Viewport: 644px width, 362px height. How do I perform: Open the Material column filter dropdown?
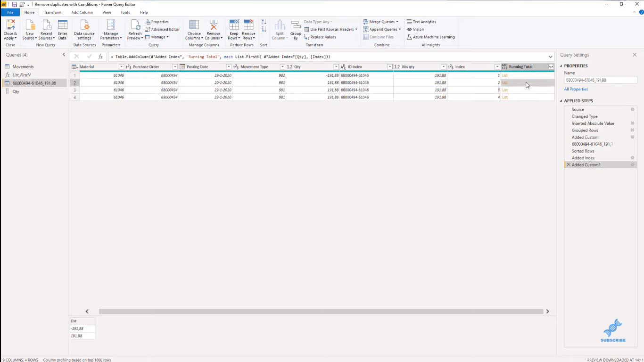121,67
